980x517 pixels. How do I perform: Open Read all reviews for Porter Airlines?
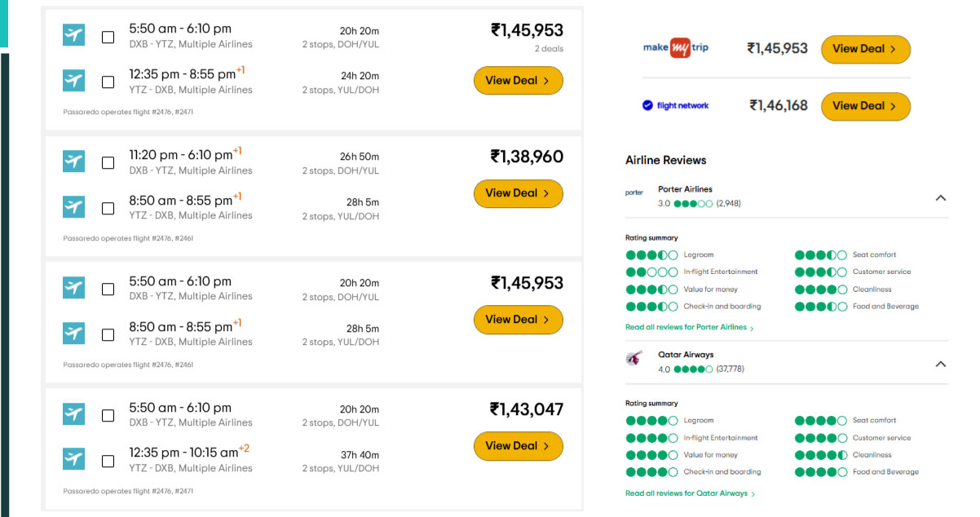(689, 325)
